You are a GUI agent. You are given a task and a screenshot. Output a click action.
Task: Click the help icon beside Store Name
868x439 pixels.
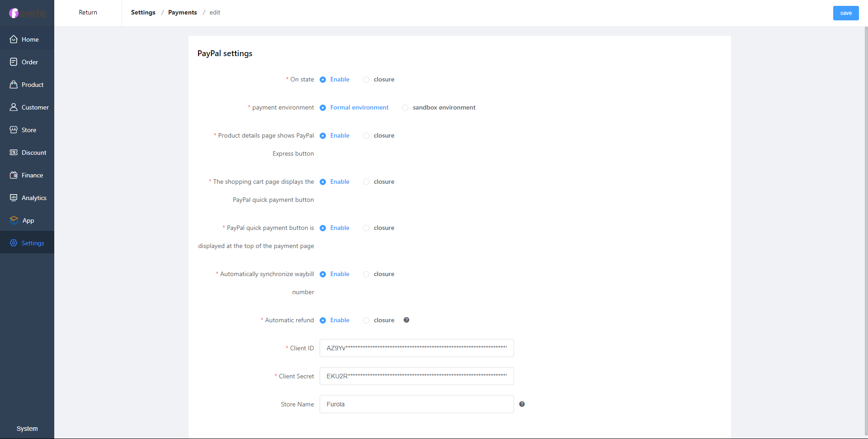522,404
